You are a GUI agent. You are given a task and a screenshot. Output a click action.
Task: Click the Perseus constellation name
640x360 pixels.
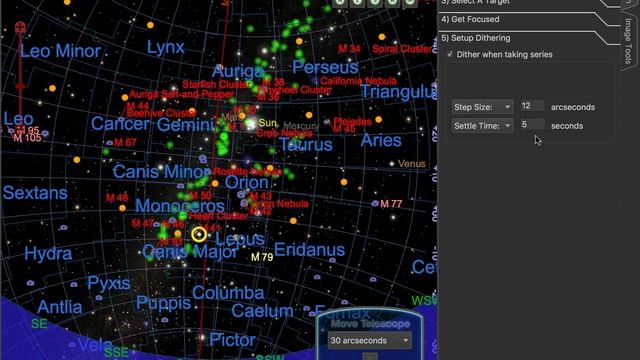point(325,67)
